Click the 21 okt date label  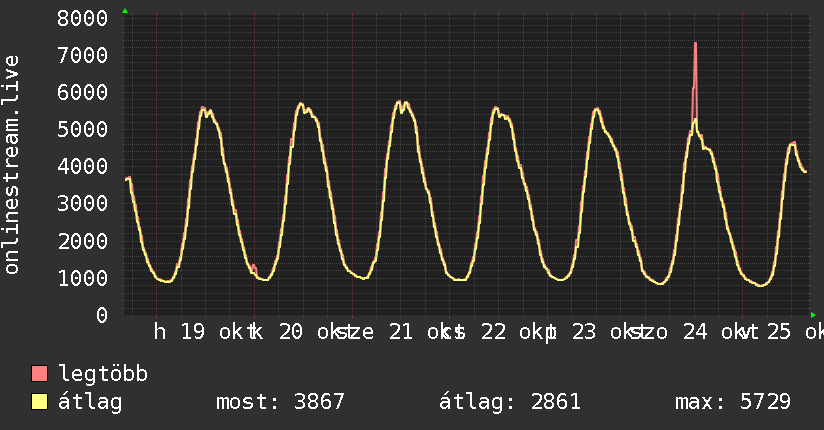[420, 332]
